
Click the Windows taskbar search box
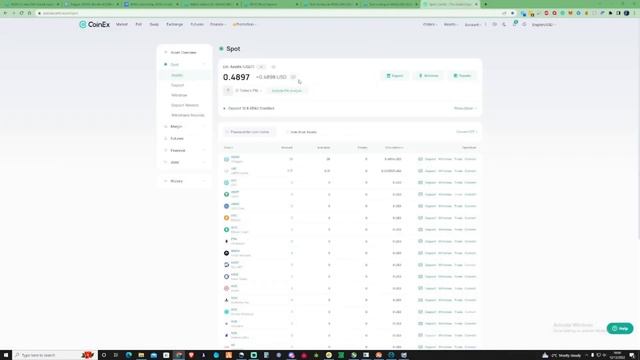point(55,355)
